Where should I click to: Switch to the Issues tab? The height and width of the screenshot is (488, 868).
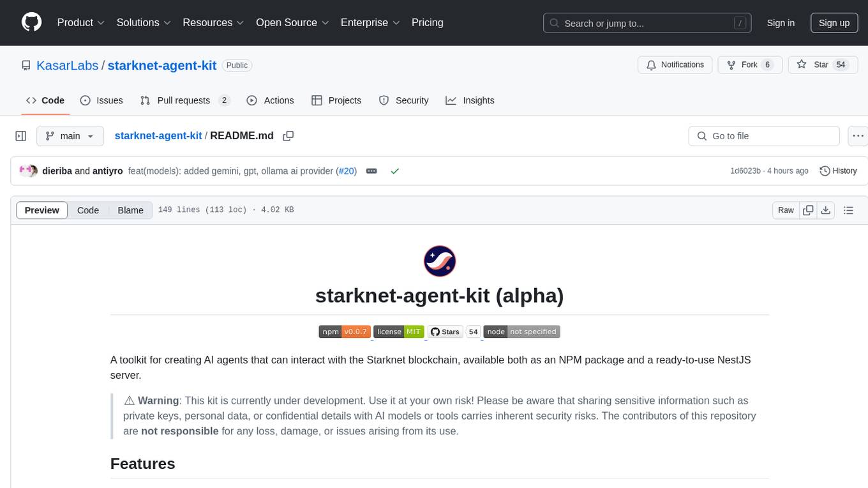[101, 100]
